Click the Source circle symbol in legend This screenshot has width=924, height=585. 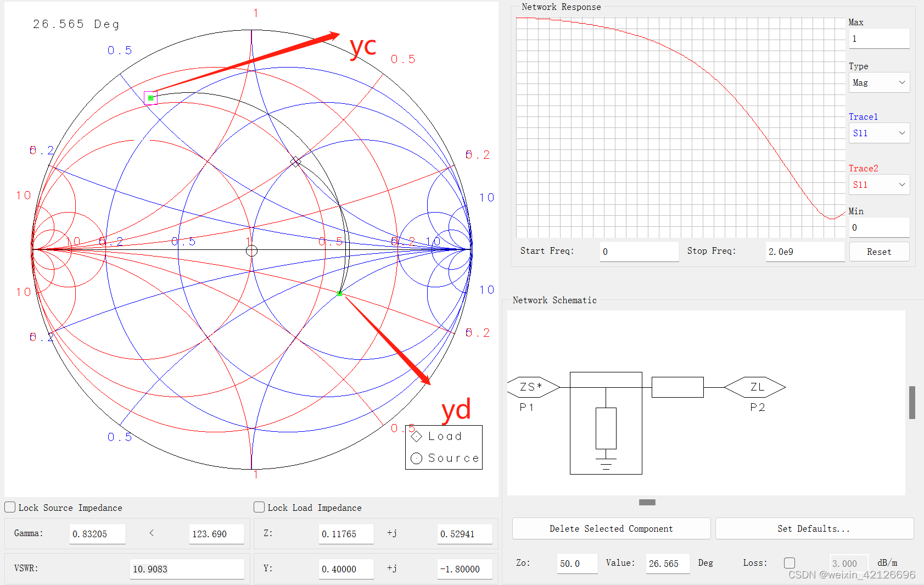click(x=417, y=458)
